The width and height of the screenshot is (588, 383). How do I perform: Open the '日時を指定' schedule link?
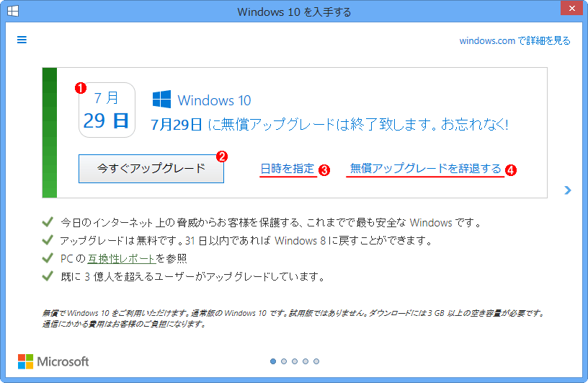288,169
